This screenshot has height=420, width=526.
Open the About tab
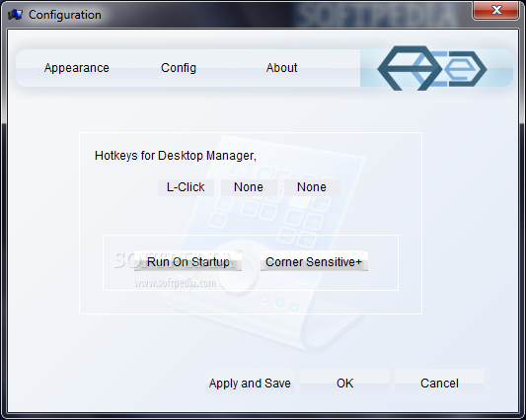[x=282, y=68]
